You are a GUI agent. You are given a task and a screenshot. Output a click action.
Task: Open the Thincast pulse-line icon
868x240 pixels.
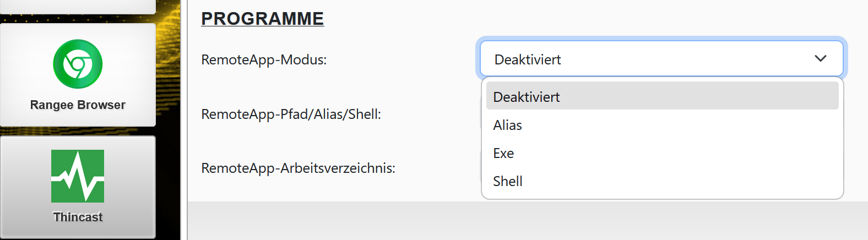78,176
